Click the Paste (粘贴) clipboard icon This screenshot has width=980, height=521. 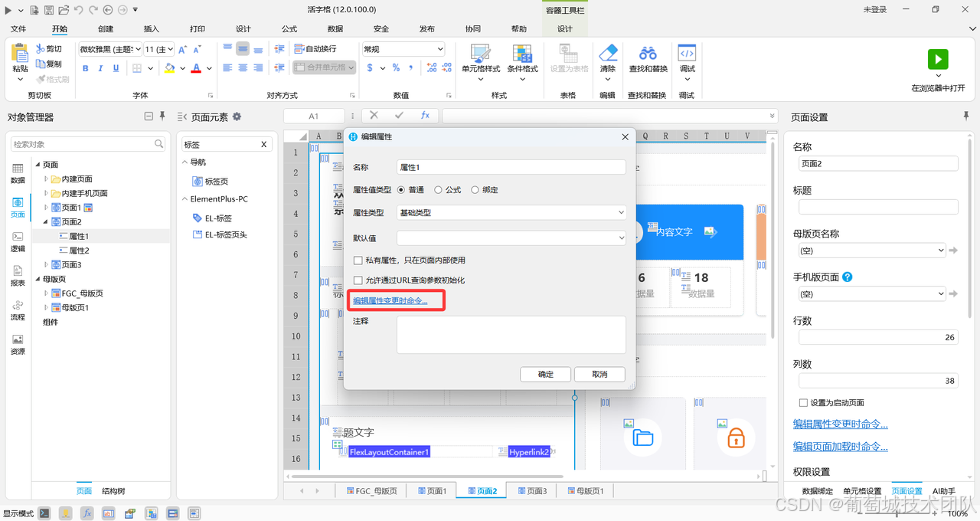coord(20,54)
